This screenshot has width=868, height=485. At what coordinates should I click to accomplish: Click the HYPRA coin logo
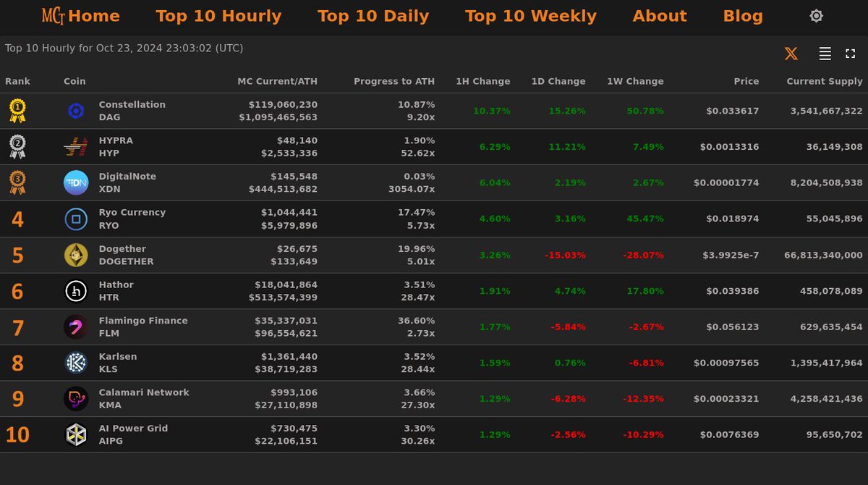click(x=76, y=147)
